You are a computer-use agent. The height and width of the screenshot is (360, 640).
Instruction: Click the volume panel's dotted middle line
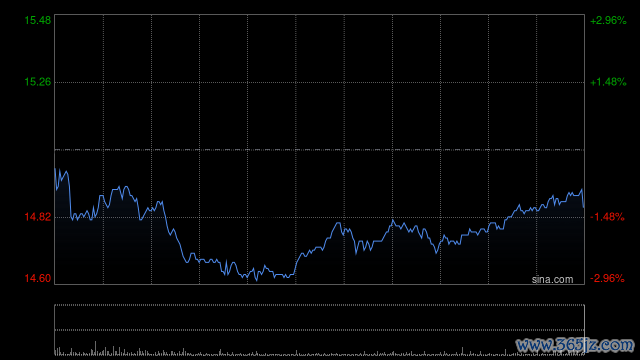[x=320, y=330]
